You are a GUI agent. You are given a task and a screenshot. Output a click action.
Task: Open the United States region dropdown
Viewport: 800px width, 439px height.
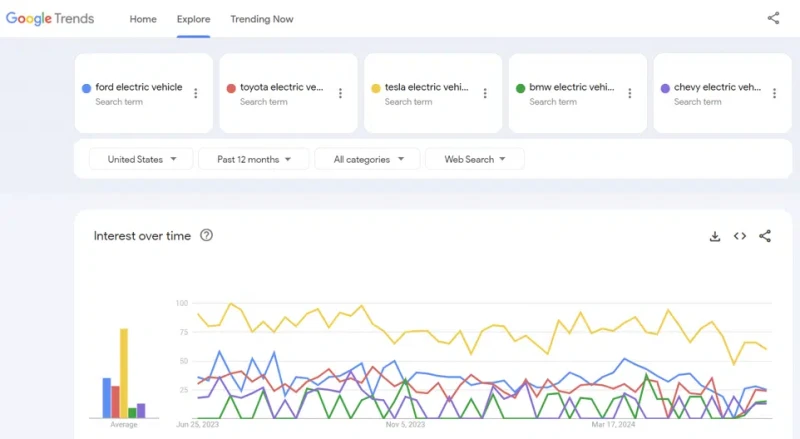click(141, 159)
